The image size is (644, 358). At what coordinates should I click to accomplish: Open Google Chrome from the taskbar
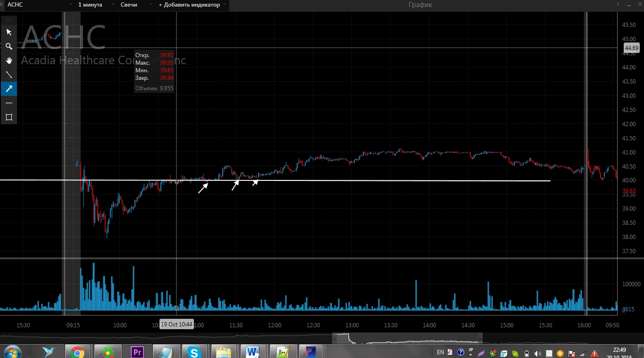[x=78, y=352]
